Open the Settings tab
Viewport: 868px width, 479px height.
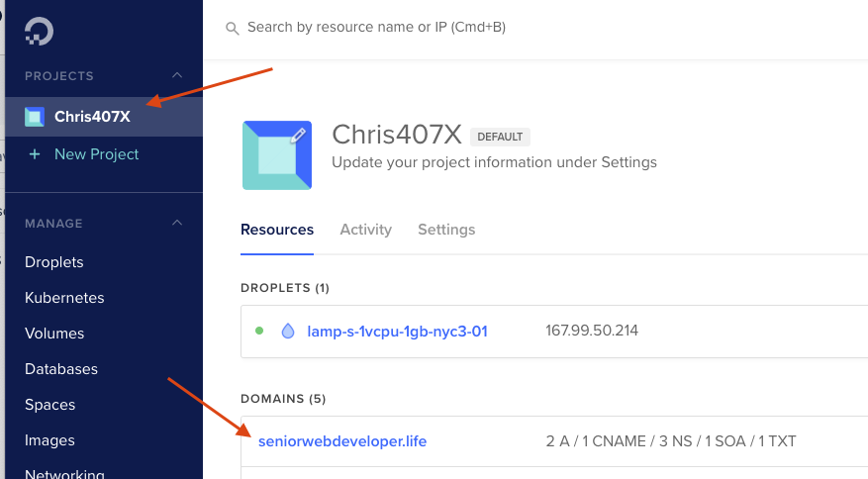(446, 230)
